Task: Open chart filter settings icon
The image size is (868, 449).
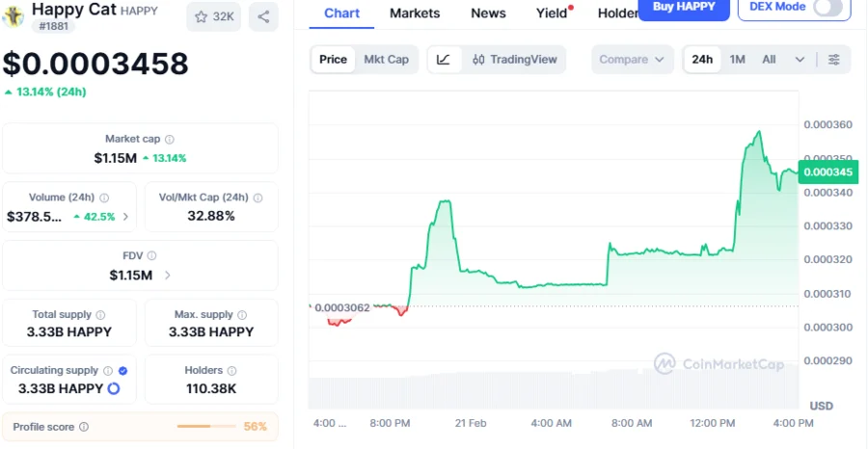Action: (x=834, y=60)
